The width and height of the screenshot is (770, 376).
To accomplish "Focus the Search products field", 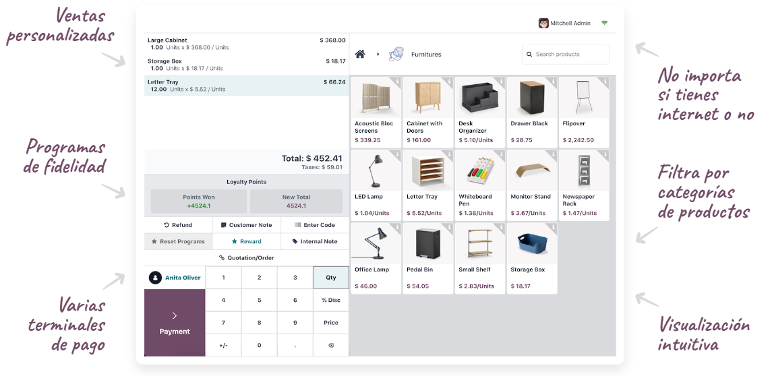I will pyautogui.click(x=566, y=54).
